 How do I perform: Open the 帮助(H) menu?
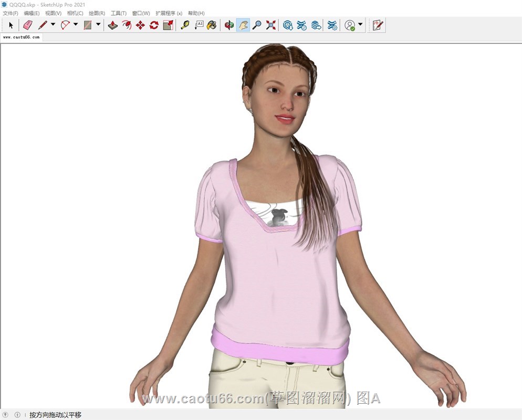[x=196, y=13]
